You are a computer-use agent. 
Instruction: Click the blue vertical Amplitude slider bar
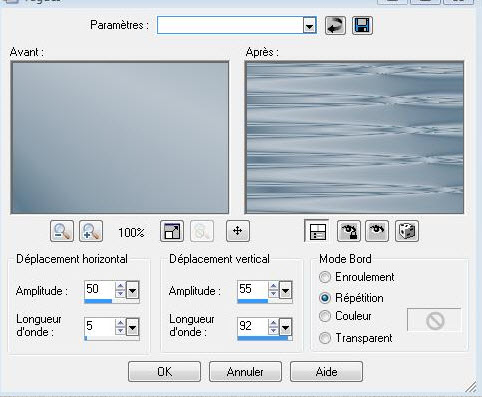(x=253, y=301)
